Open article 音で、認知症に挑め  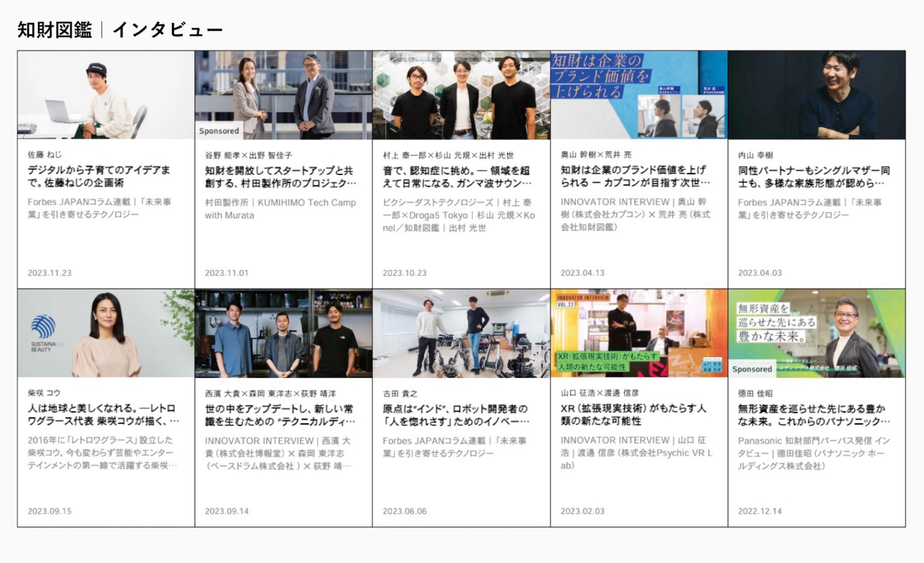coord(457,177)
